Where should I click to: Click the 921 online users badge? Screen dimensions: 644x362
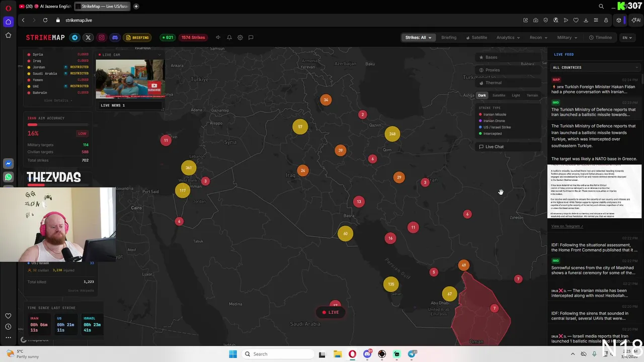167,37
